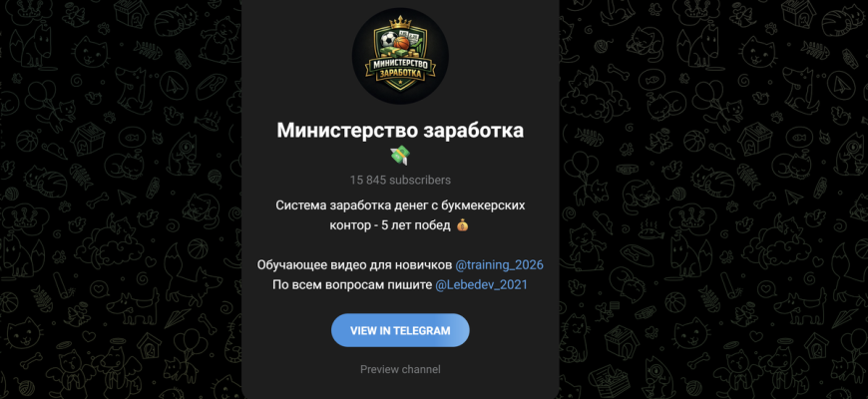Open the @Lebedev_2021 contact link
Screen dimensions: 868x399
[481, 285]
